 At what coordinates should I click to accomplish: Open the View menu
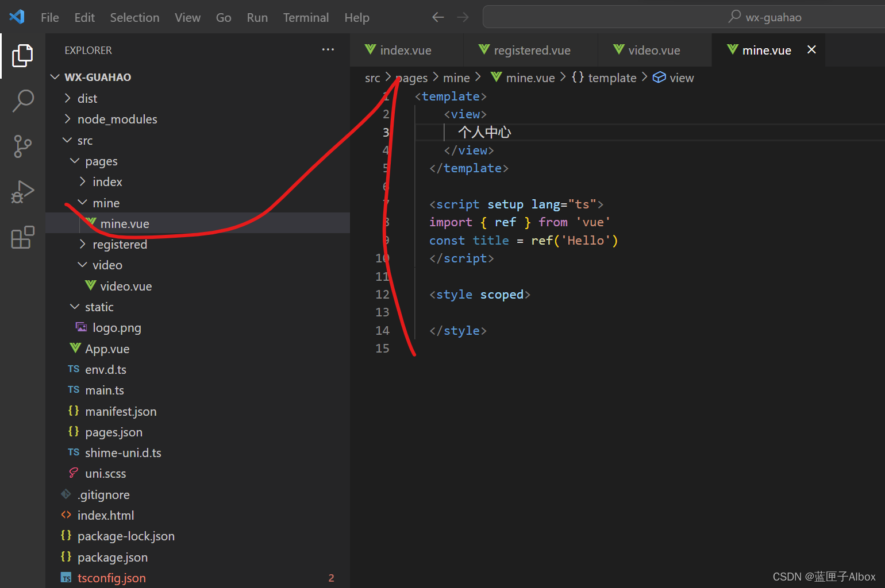click(x=187, y=17)
